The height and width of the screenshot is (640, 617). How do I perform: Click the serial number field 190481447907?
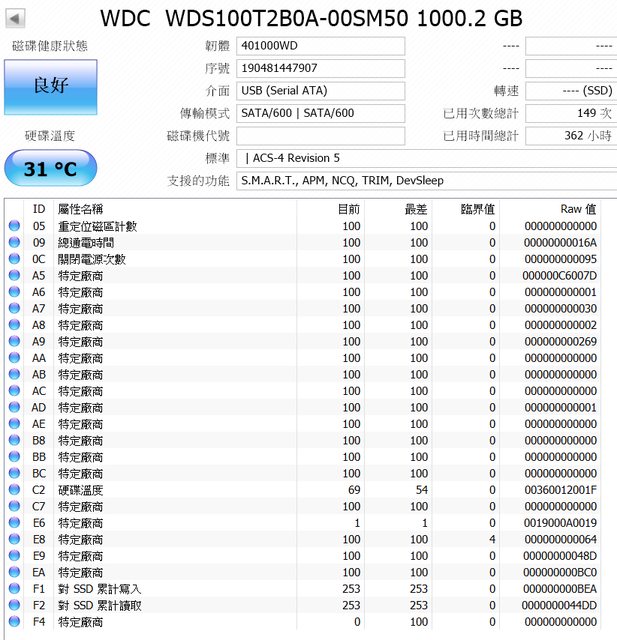(320, 68)
